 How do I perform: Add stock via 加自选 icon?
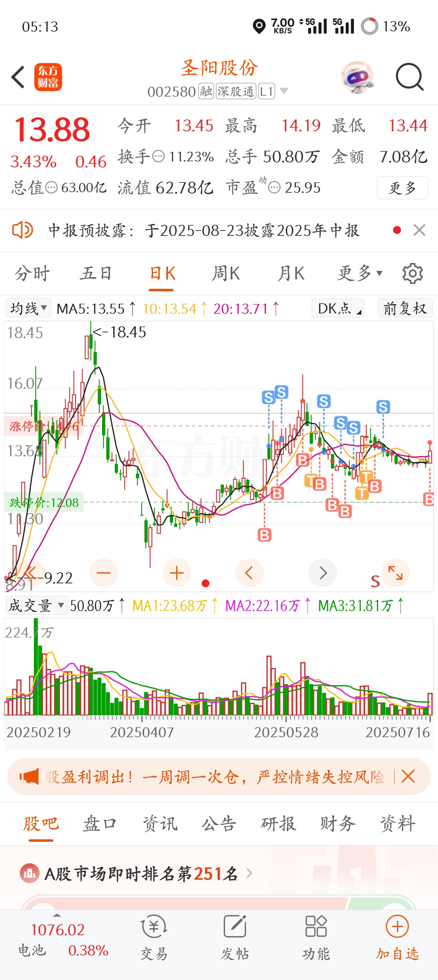point(397,937)
